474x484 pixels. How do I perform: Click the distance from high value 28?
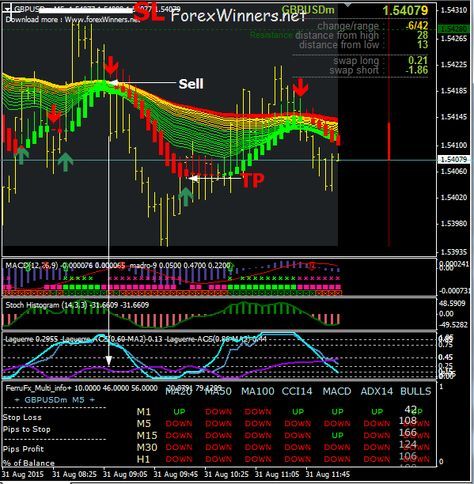pyautogui.click(x=422, y=35)
